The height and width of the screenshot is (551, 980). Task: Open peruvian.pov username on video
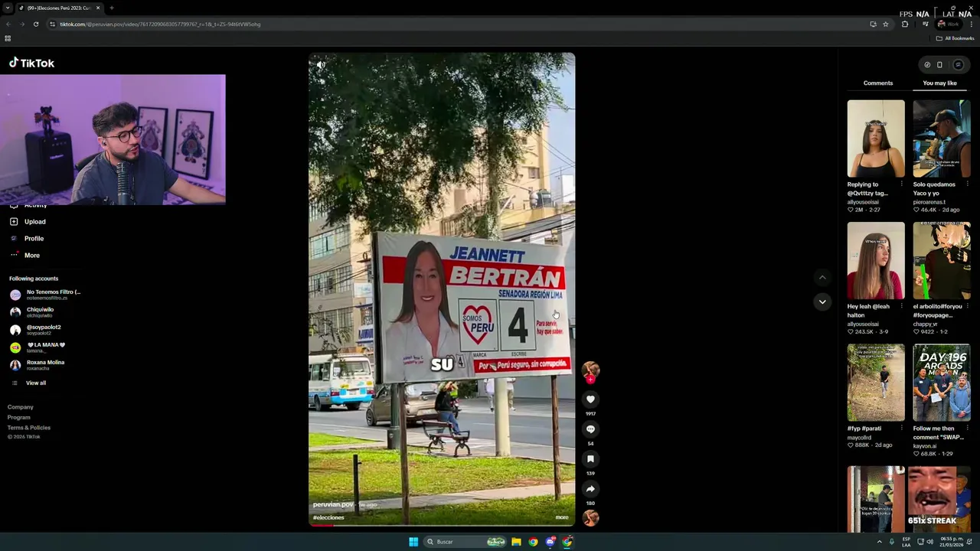pyautogui.click(x=333, y=504)
